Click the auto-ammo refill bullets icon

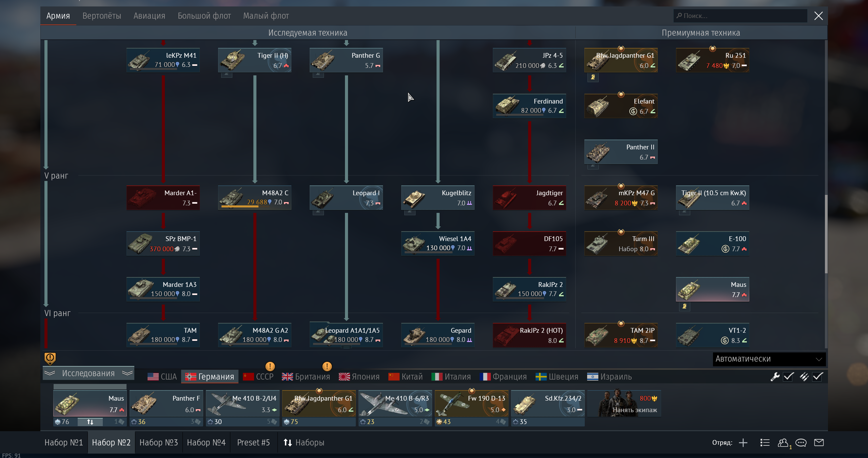tap(804, 377)
